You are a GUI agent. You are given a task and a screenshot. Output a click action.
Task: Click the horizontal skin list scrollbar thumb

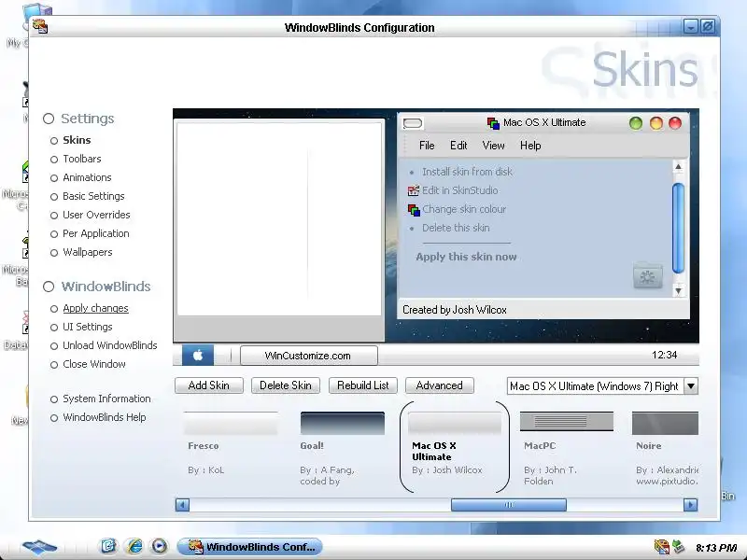pos(508,505)
